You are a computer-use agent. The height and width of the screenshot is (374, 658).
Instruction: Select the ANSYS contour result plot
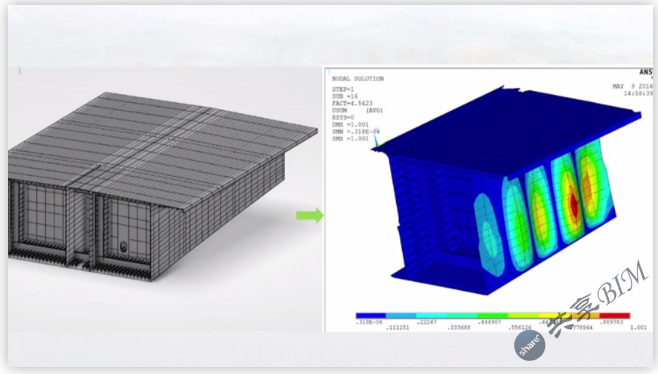coord(489,199)
